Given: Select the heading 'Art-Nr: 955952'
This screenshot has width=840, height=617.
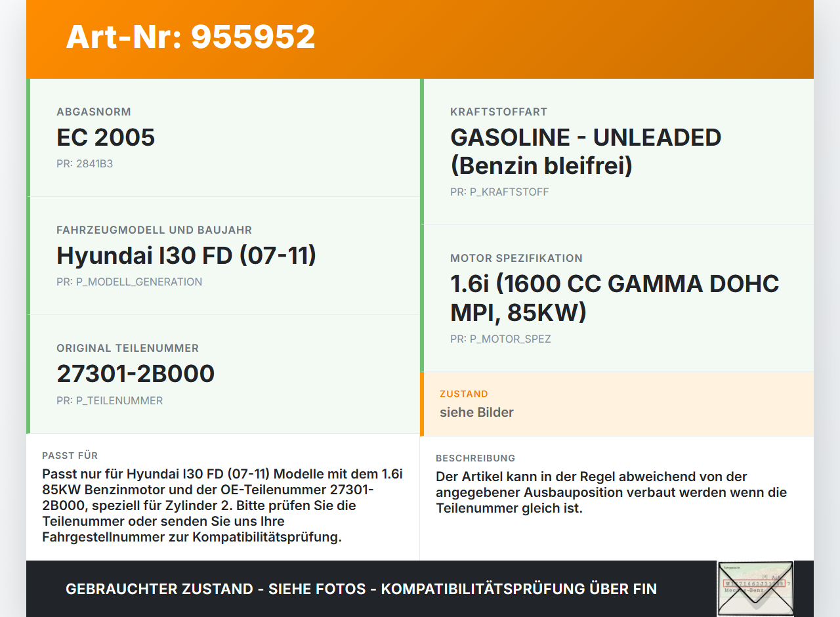Looking at the screenshot, I should pos(190,37).
